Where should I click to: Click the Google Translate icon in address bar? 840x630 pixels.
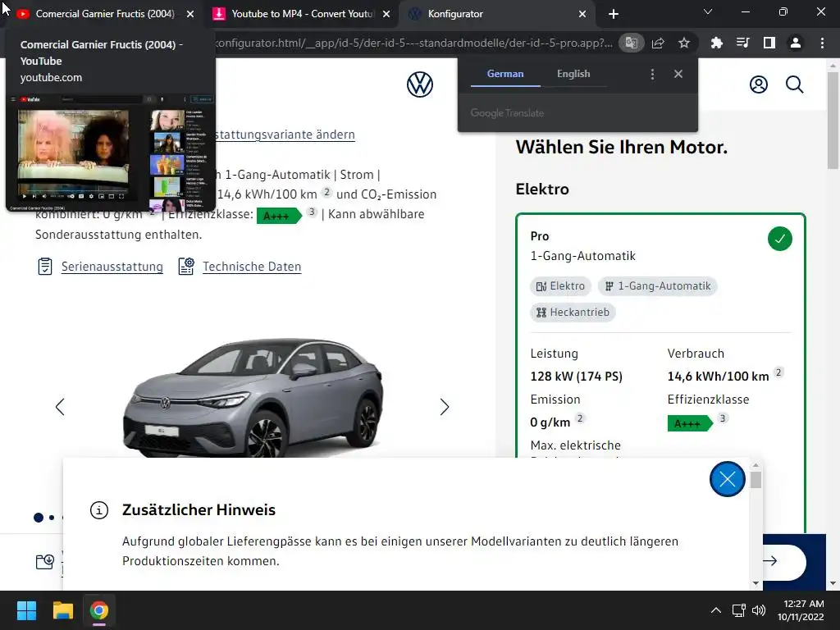632,43
